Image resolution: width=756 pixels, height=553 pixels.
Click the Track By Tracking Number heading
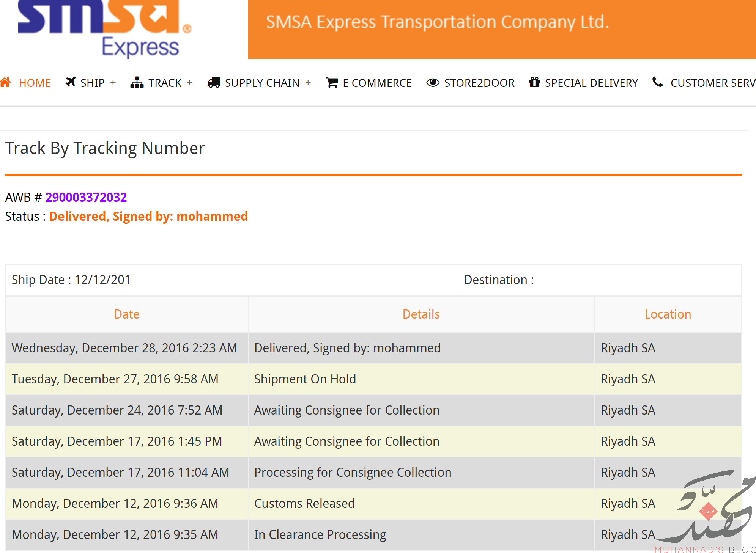point(105,148)
